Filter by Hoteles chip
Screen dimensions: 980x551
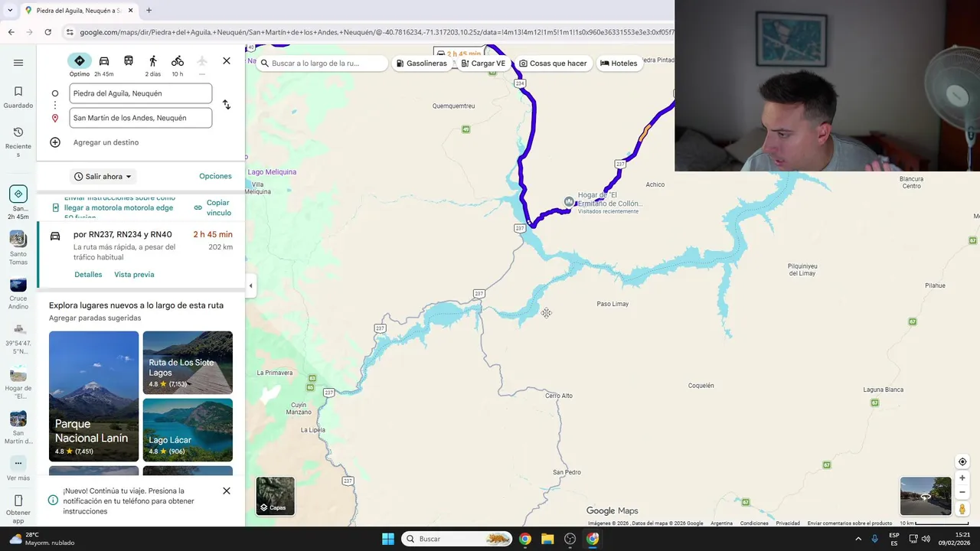click(x=619, y=64)
